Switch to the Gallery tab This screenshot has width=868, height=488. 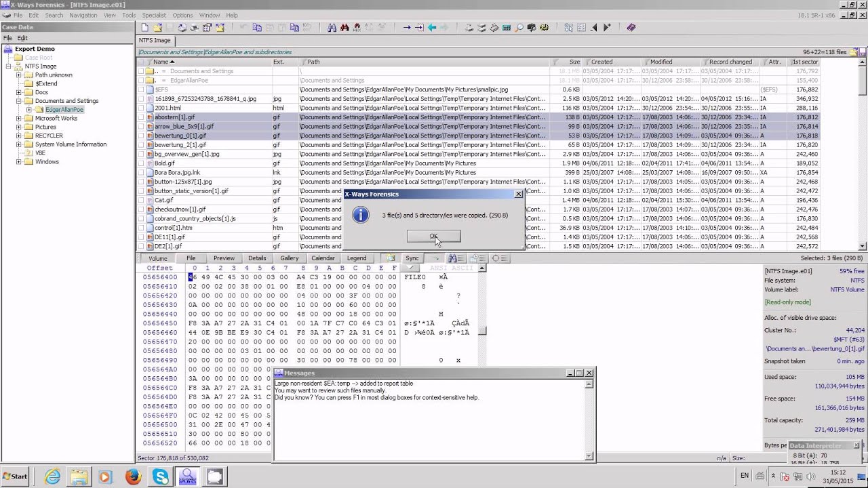[290, 258]
